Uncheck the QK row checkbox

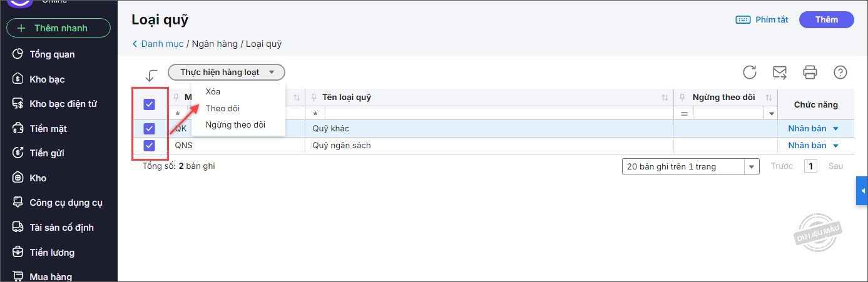(x=150, y=129)
